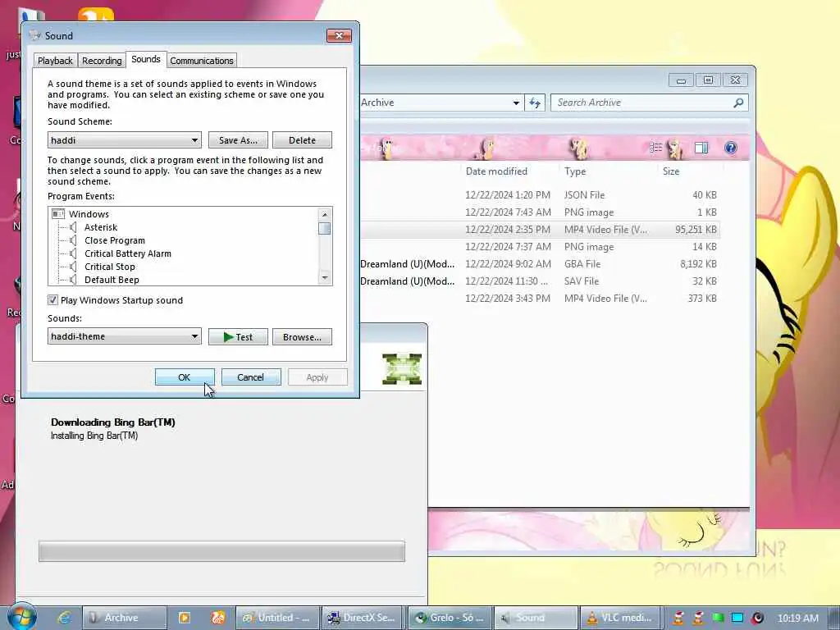Image resolution: width=840 pixels, height=630 pixels.
Task: Select the Default Beep event
Action: click(112, 280)
